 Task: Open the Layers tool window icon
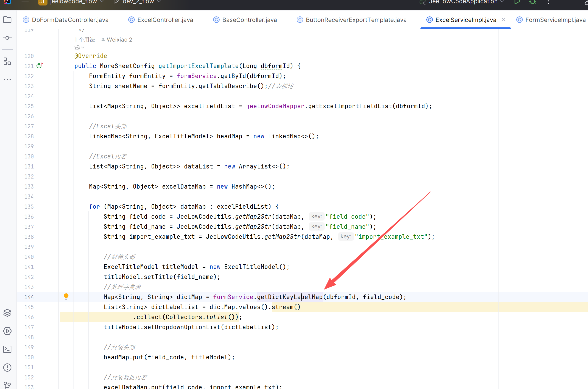7,313
